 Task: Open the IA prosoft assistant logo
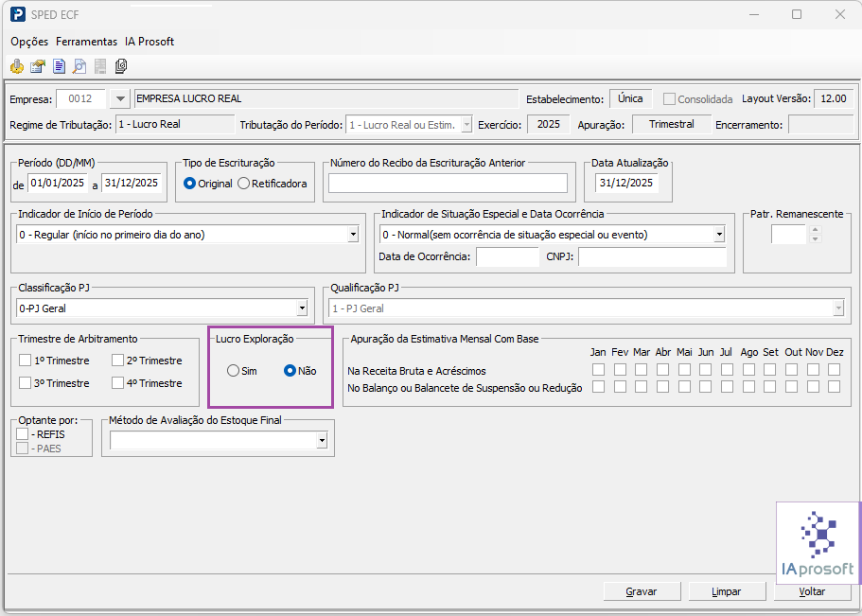(x=818, y=542)
